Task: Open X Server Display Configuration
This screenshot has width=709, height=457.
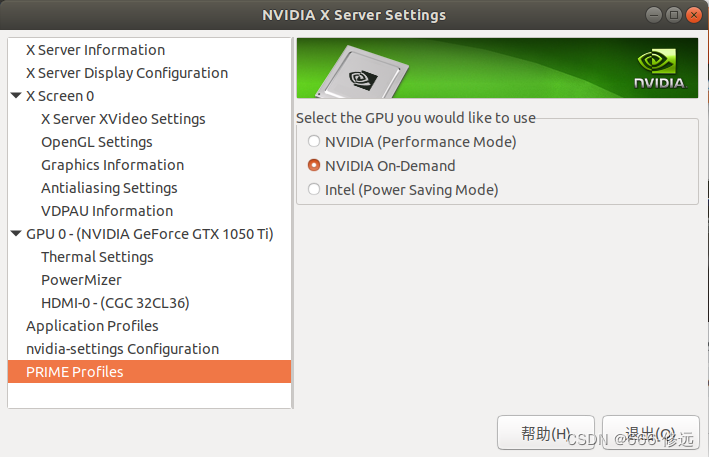Action: point(149,73)
